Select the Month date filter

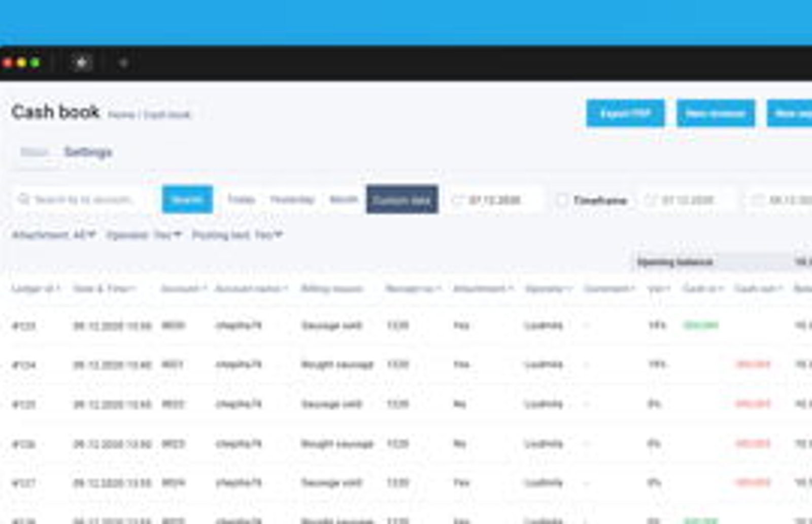click(344, 200)
